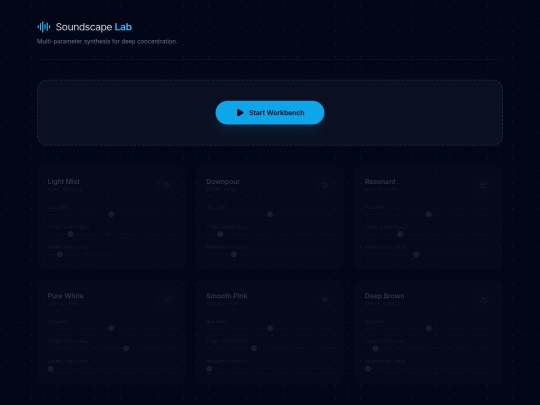This screenshot has width=540, height=405.
Task: Click the "Light Mist" card title
Action: tap(63, 181)
